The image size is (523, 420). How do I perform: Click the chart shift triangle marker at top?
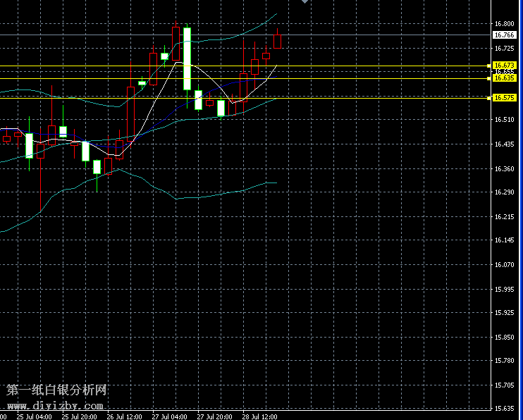tap(304, 2)
